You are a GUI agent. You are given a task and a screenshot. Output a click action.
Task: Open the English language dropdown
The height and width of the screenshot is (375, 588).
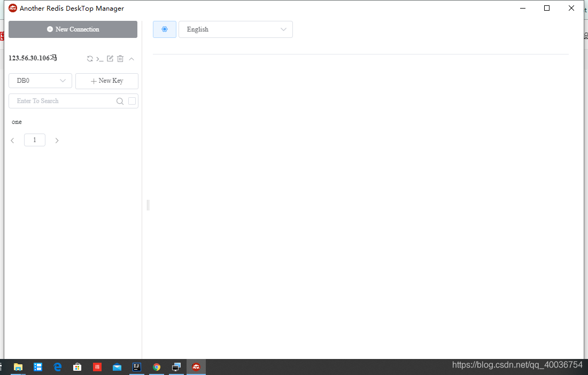click(235, 29)
